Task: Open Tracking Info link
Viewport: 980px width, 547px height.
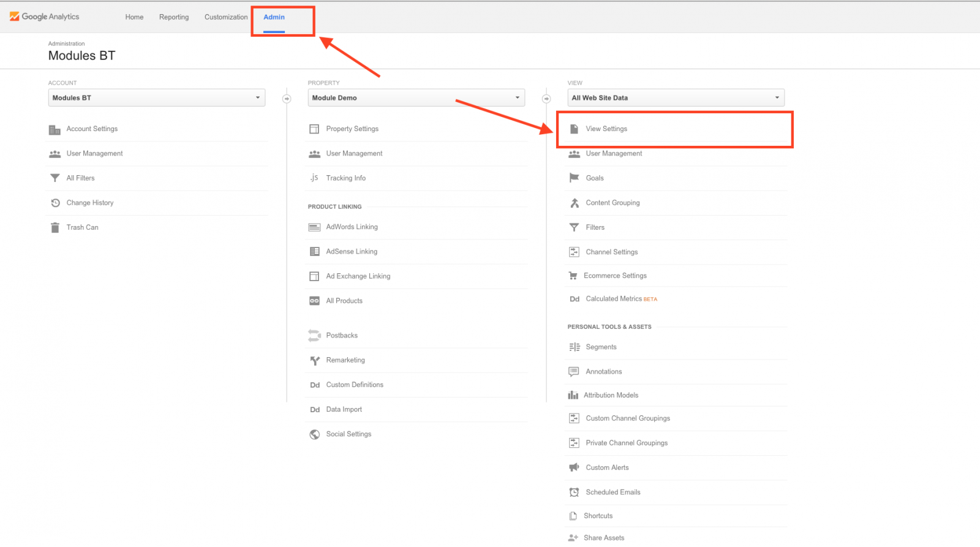Action: [346, 178]
